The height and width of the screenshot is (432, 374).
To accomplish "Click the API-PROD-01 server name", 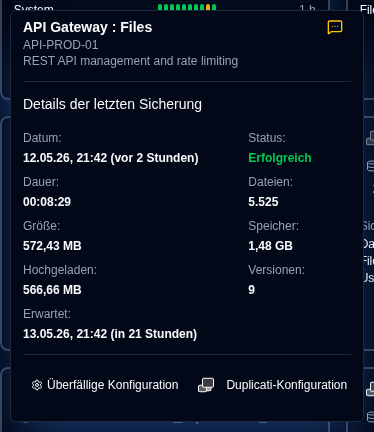I will (x=61, y=45).
